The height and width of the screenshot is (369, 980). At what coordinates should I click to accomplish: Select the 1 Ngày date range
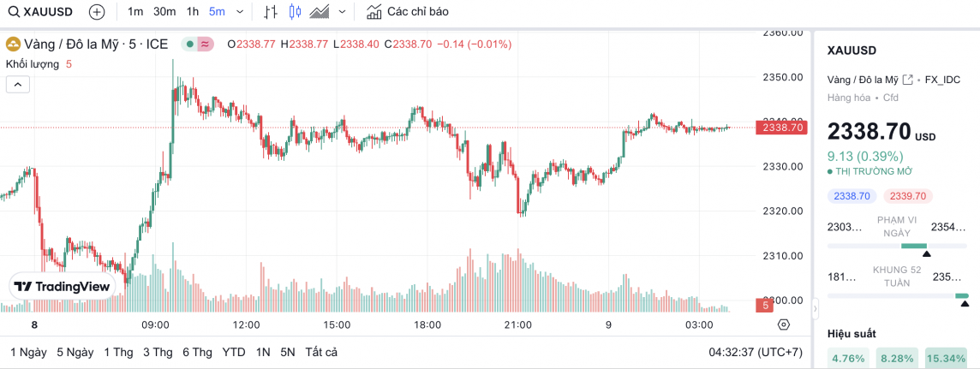[x=28, y=352]
